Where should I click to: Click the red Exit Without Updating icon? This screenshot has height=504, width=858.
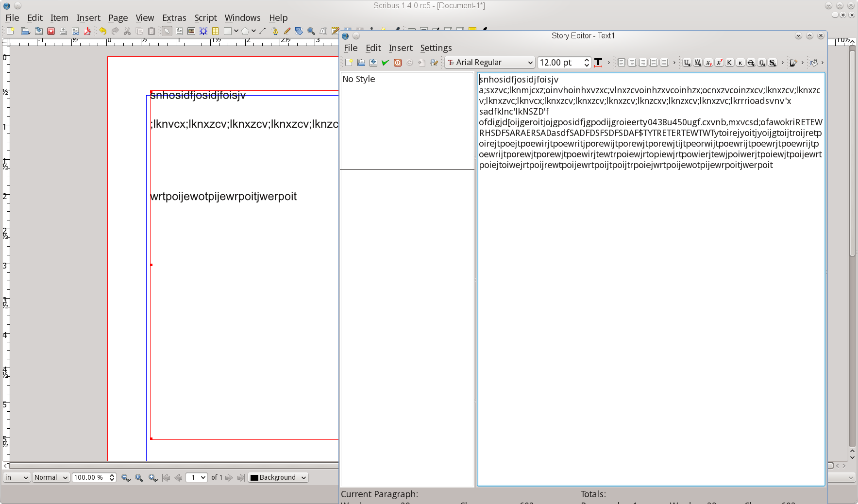pyautogui.click(x=398, y=63)
